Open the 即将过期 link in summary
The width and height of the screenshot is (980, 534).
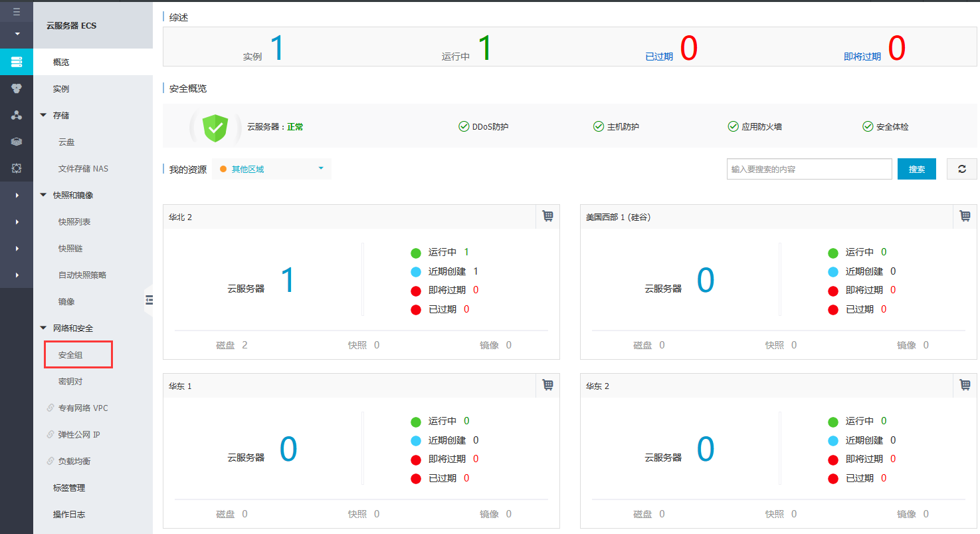coord(862,57)
